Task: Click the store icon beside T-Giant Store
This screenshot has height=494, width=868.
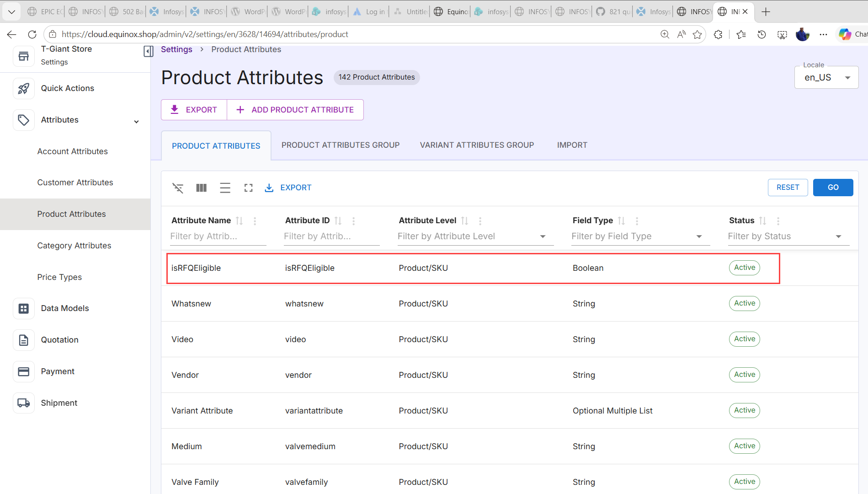Action: tap(24, 56)
